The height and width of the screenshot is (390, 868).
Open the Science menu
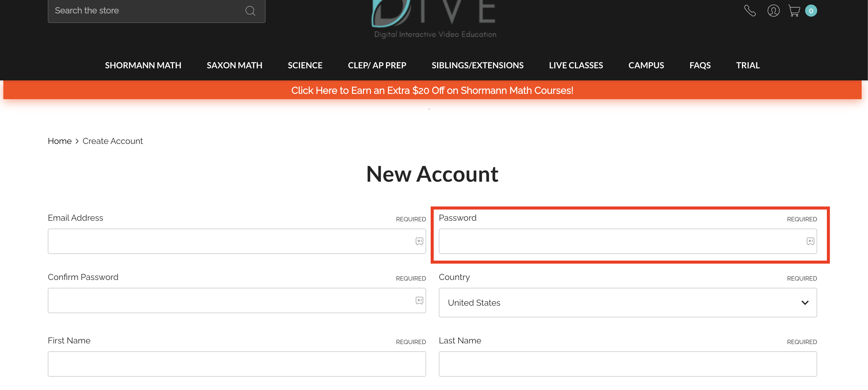[x=305, y=65]
